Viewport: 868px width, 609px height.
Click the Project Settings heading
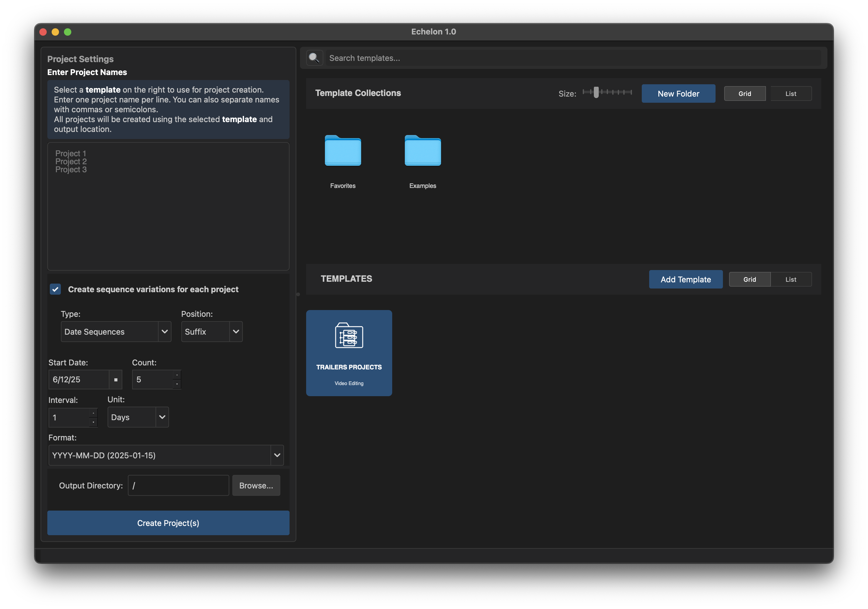[x=80, y=59]
